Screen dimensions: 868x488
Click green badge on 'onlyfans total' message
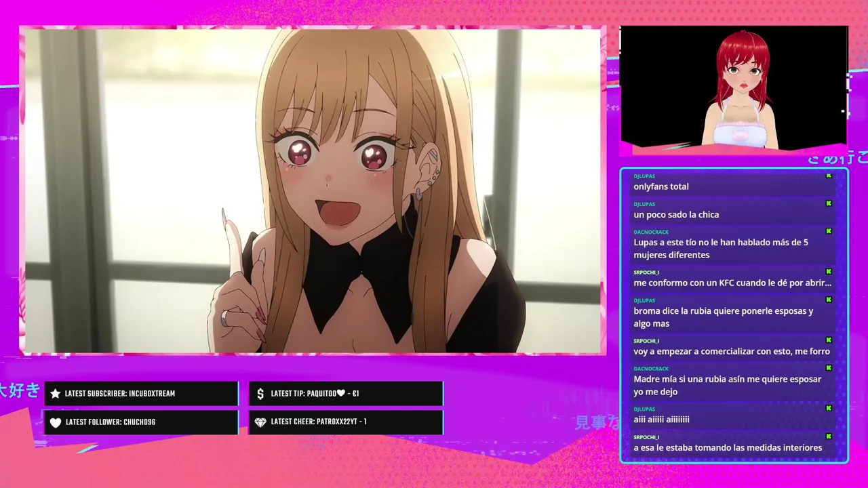point(829,176)
